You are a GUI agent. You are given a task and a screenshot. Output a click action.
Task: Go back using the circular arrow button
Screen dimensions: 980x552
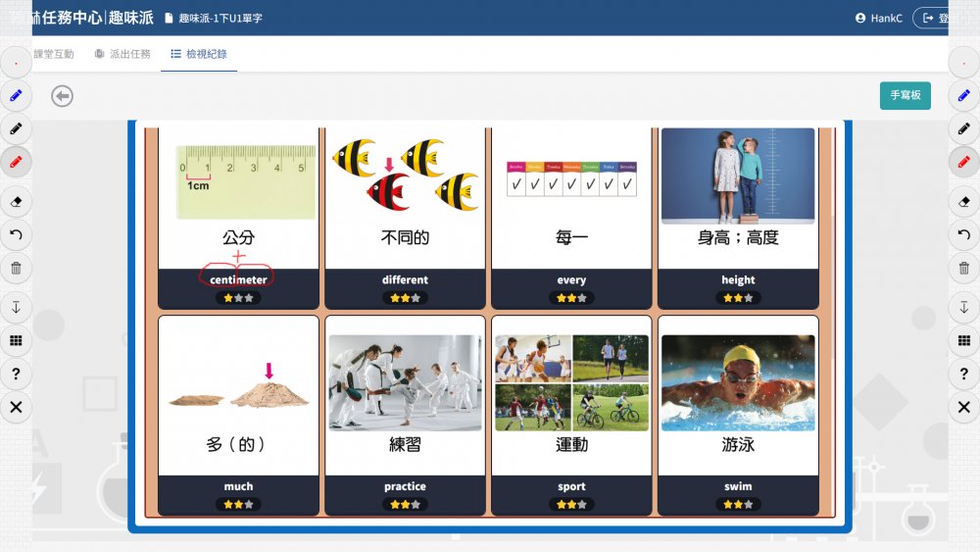[x=63, y=96]
